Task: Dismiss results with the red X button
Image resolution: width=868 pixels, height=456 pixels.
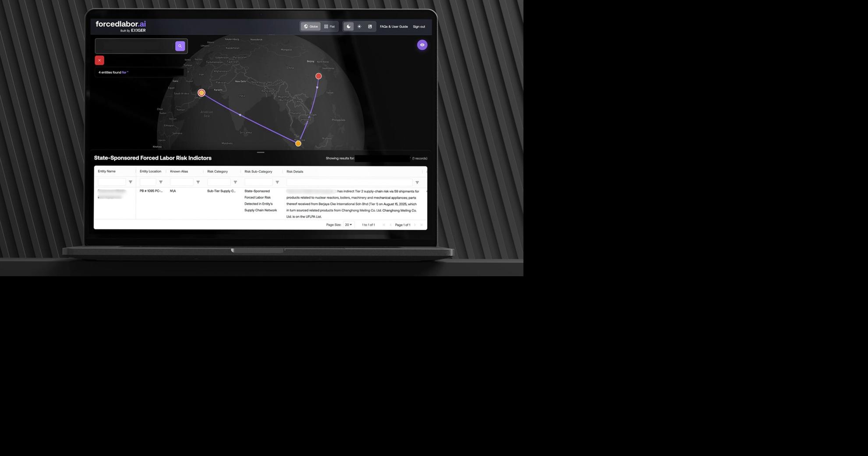Action: pos(99,60)
